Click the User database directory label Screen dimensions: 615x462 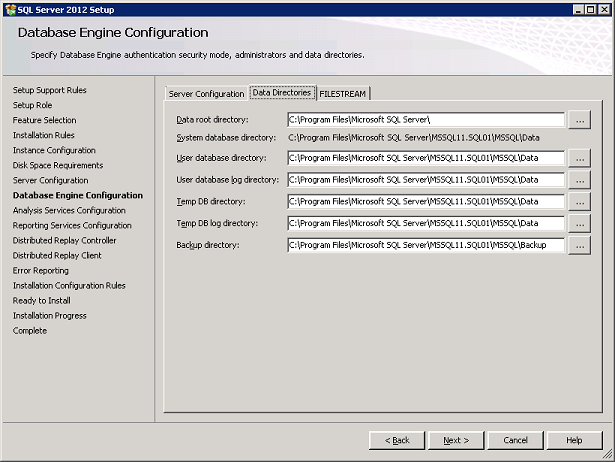pos(221,158)
